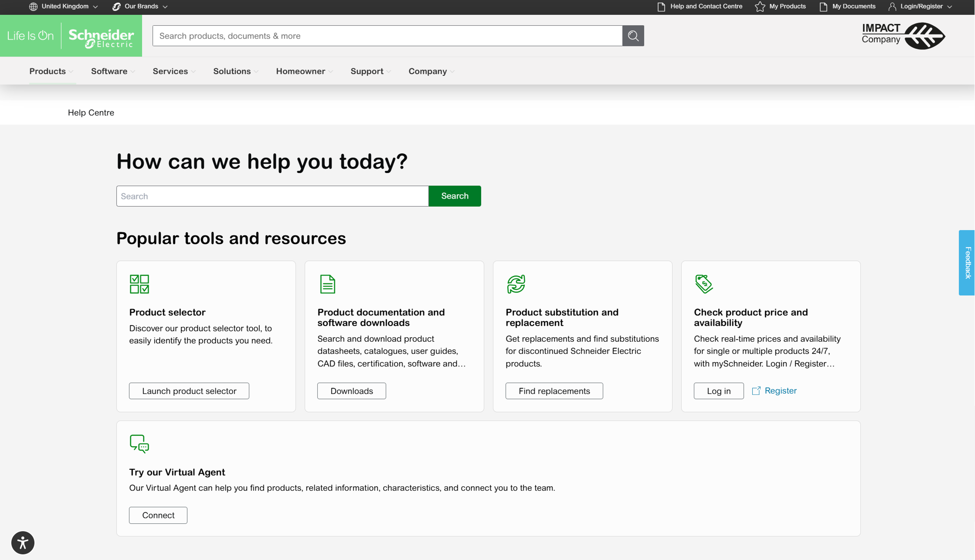Image resolution: width=975 pixels, height=560 pixels.
Task: Click Product documentation and software downloads heading
Action: [381, 317]
